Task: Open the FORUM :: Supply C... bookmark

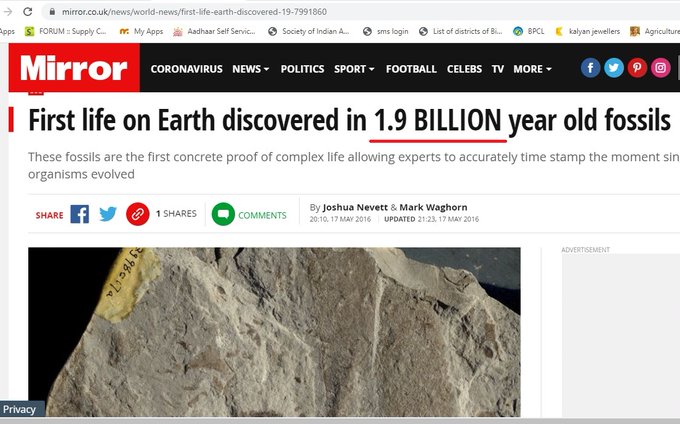Action: click(65, 31)
